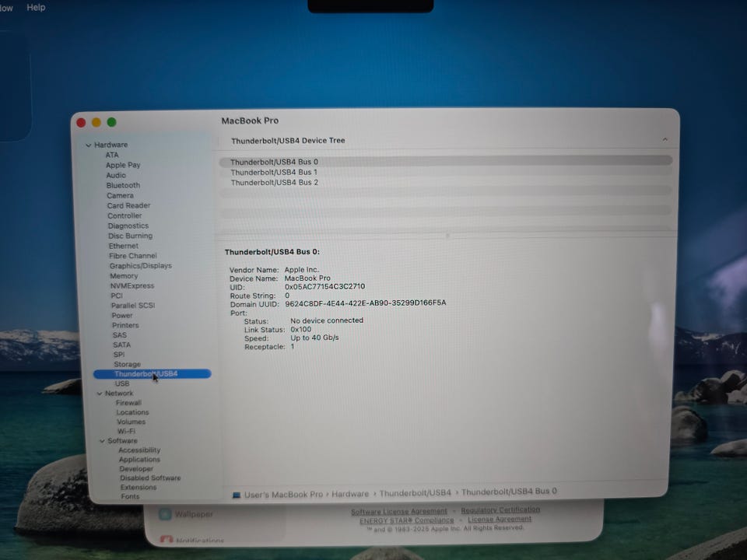
Task: Open Software License Agreement link in back window
Action: [x=398, y=512]
